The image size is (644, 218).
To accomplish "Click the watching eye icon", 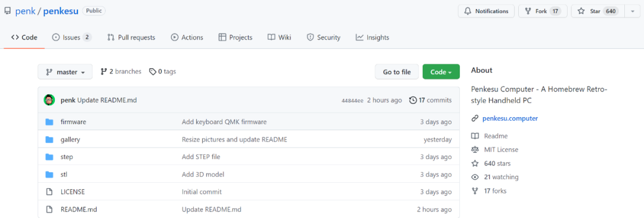I will tap(475, 177).
